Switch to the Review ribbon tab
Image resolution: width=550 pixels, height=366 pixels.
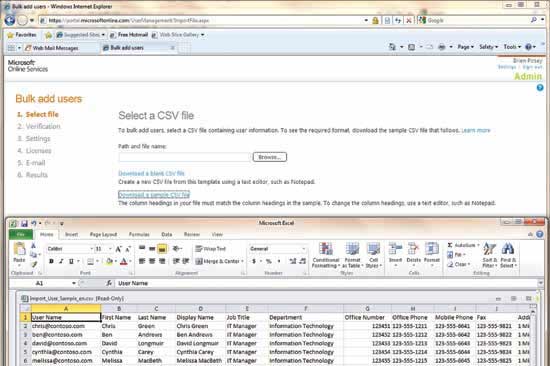point(192,234)
